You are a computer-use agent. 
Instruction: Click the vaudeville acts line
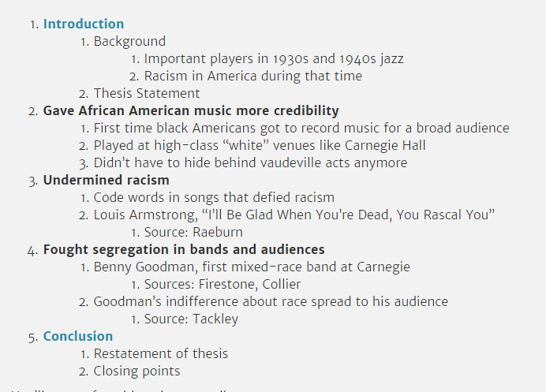(250, 162)
